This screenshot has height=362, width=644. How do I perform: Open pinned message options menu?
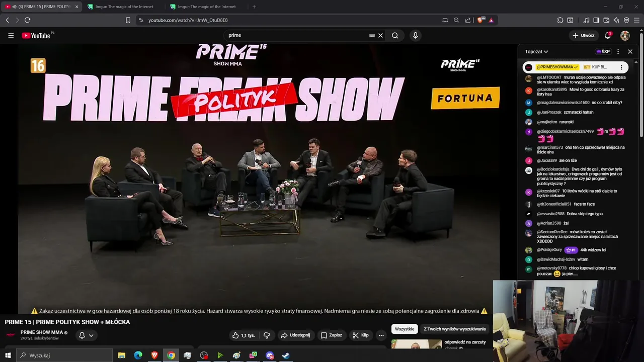621,67
